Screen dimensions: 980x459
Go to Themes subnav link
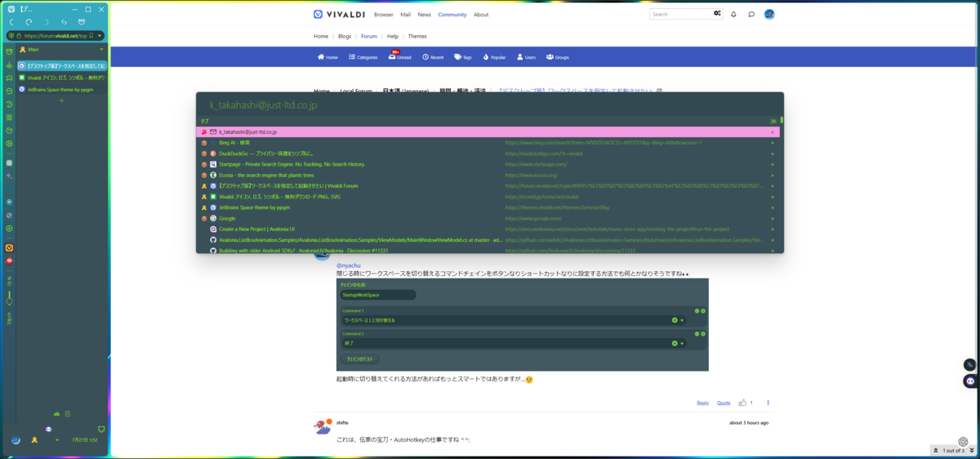pos(417,36)
